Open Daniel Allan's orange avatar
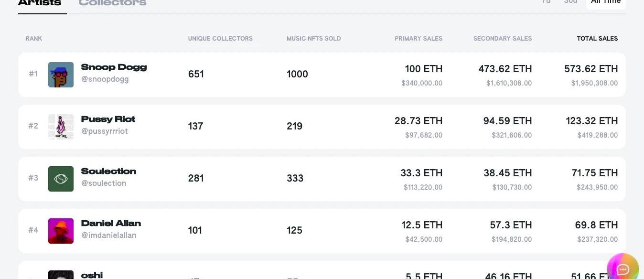This screenshot has width=644, height=279. click(x=61, y=231)
